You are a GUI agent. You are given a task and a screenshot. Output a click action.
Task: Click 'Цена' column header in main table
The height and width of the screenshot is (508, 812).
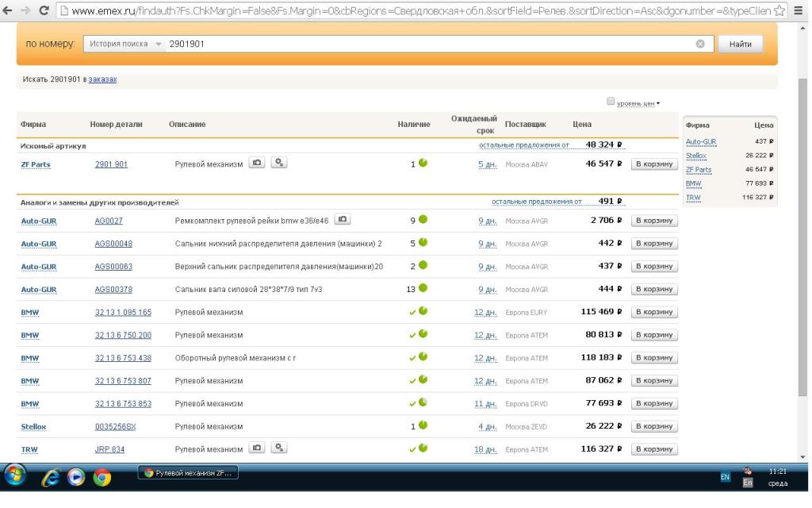tap(582, 125)
